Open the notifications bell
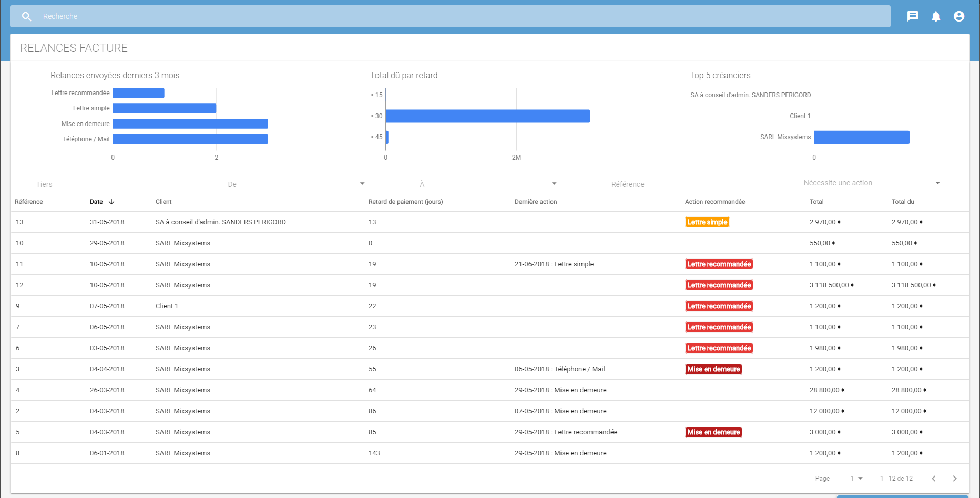This screenshot has height=498, width=980. click(x=936, y=16)
